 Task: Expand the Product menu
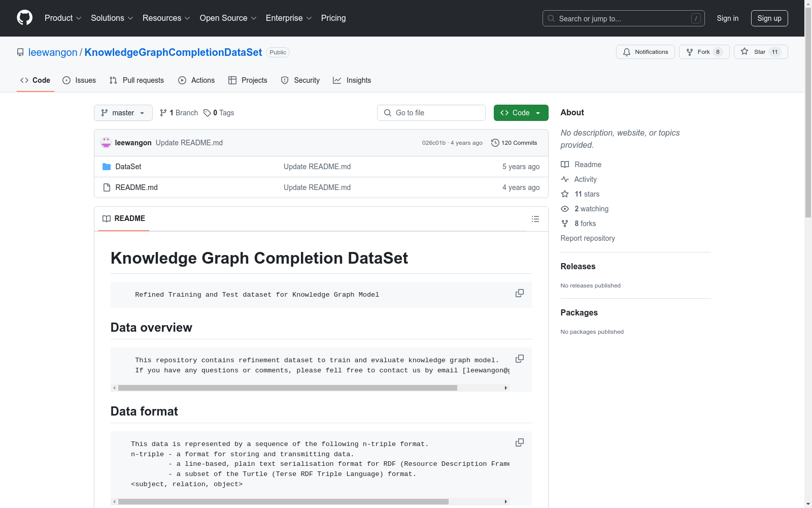coord(63,18)
